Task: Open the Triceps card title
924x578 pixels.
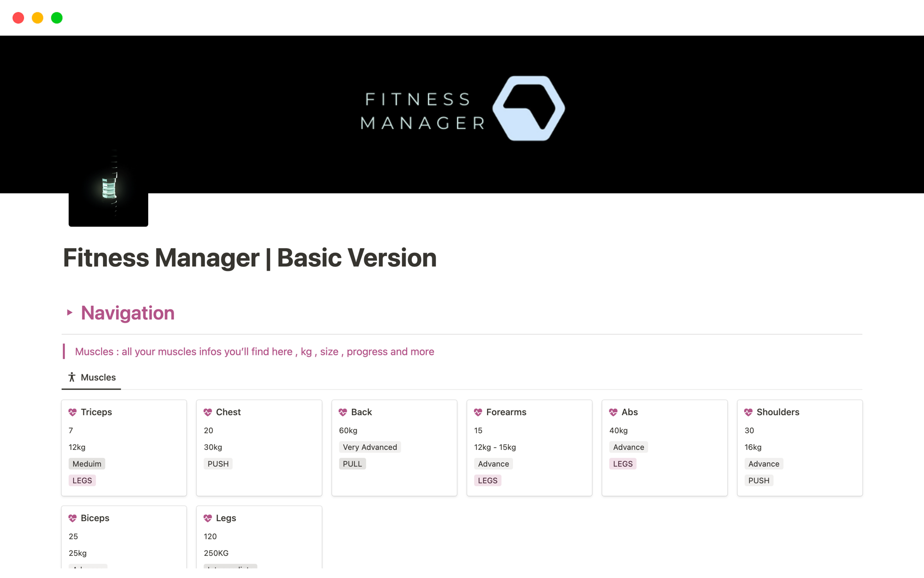Action: pos(96,412)
